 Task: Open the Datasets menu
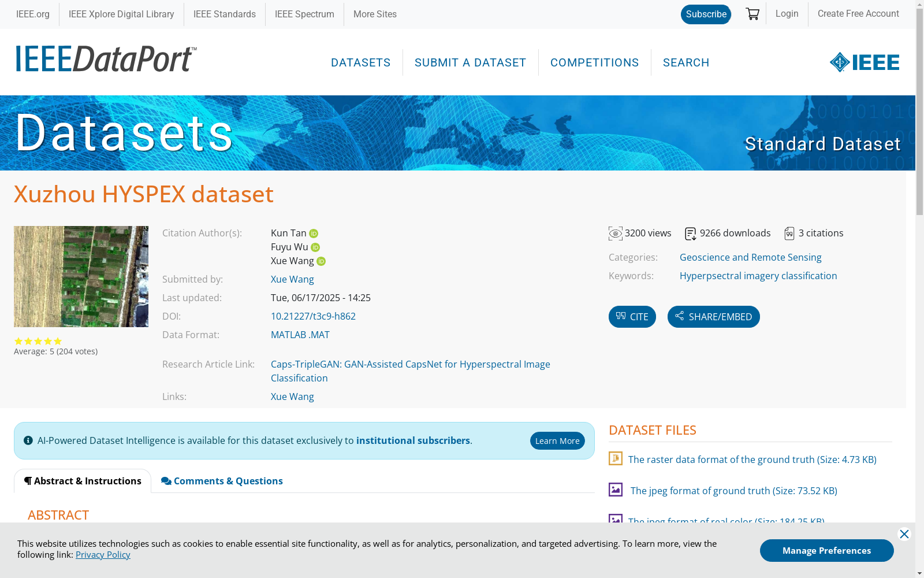361,62
